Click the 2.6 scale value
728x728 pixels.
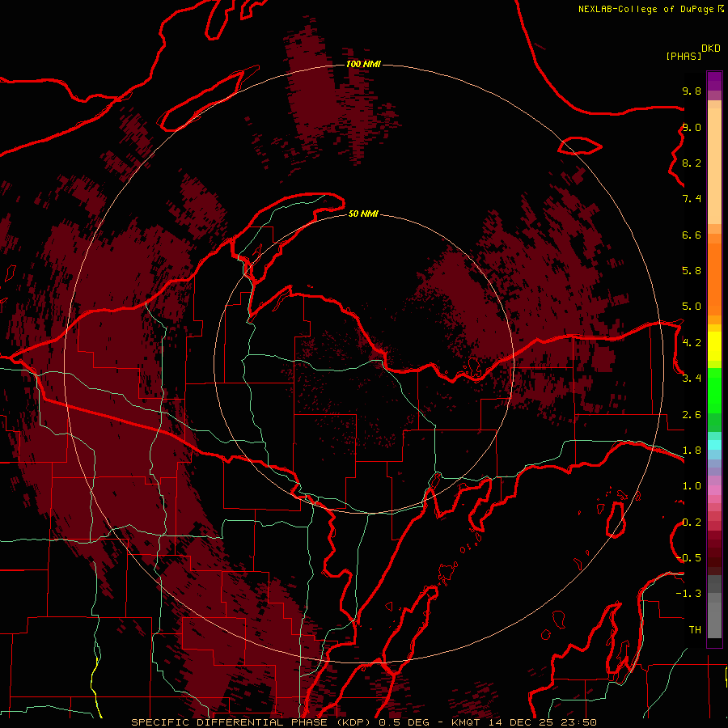pyautogui.click(x=692, y=415)
